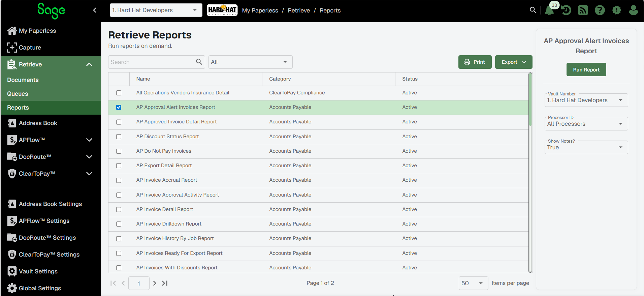Go to the next page of reports
644x296 pixels.
pos(155,283)
